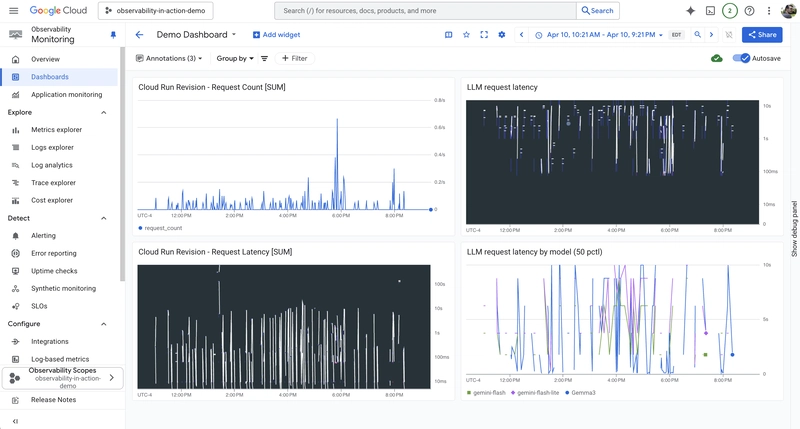Activate the Cloud Shell terminal icon
Viewport: 800px width, 429px height.
tap(710, 10)
